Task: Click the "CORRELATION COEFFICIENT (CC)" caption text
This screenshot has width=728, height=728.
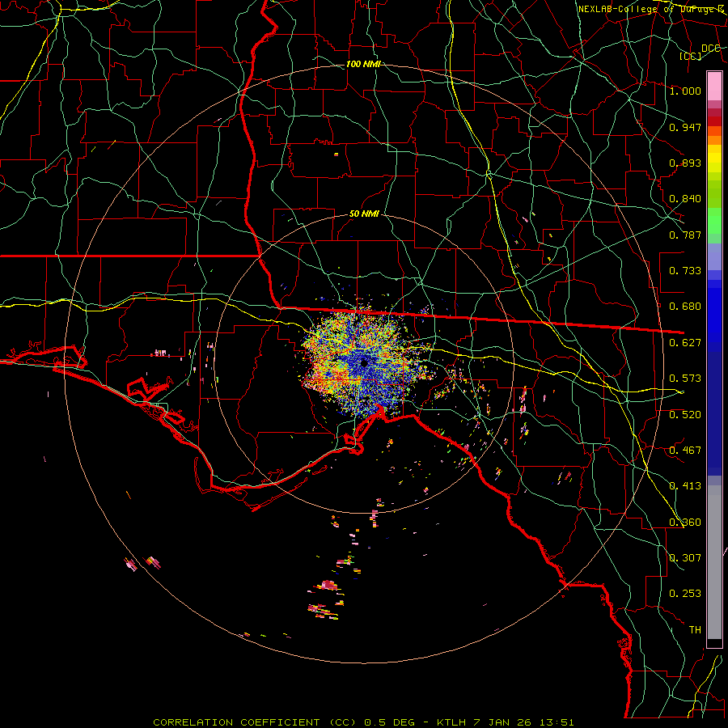Action: 255,722
